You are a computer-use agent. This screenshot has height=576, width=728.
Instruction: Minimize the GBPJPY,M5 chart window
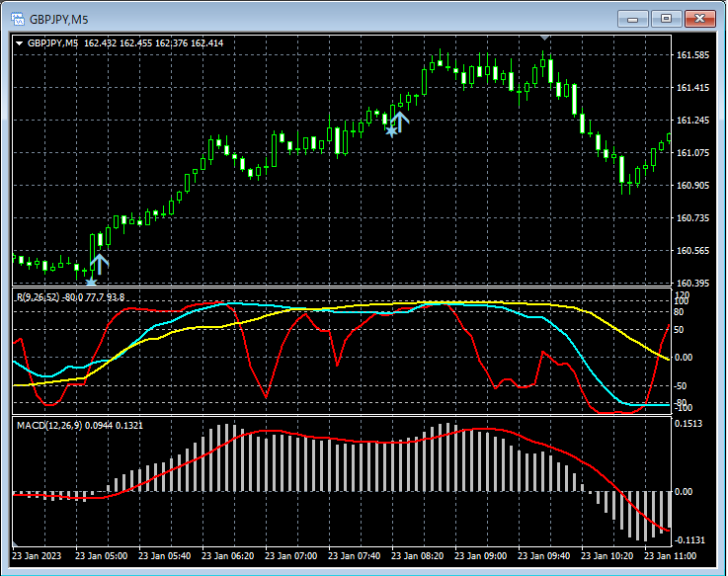pos(632,19)
